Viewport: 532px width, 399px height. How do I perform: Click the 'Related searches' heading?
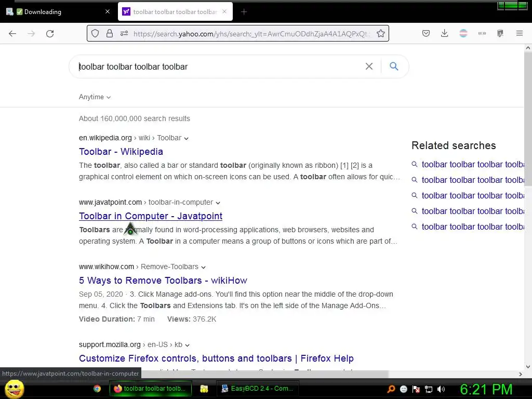[x=454, y=145]
